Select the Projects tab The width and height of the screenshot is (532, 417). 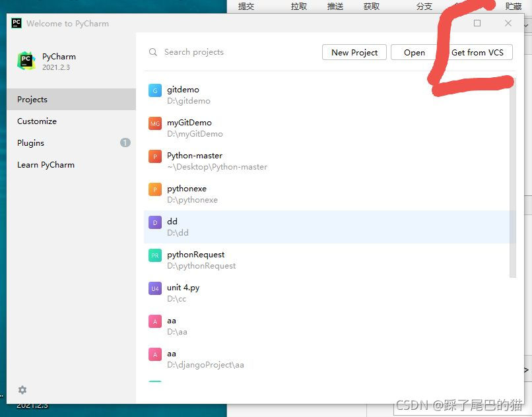tap(71, 100)
